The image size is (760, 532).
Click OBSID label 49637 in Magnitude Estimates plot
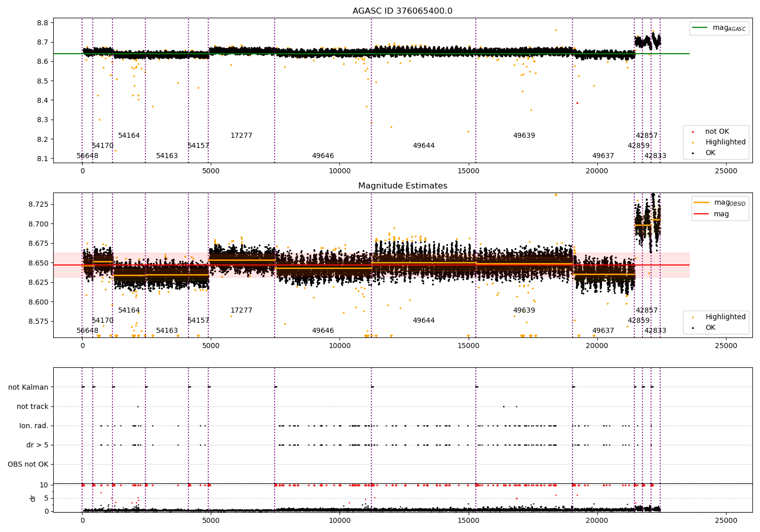(x=603, y=331)
